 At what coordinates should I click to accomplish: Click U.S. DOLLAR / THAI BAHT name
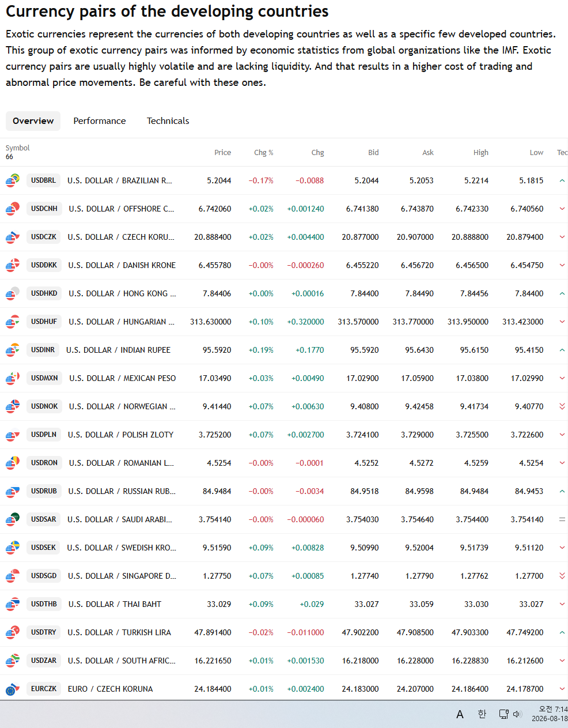click(115, 604)
